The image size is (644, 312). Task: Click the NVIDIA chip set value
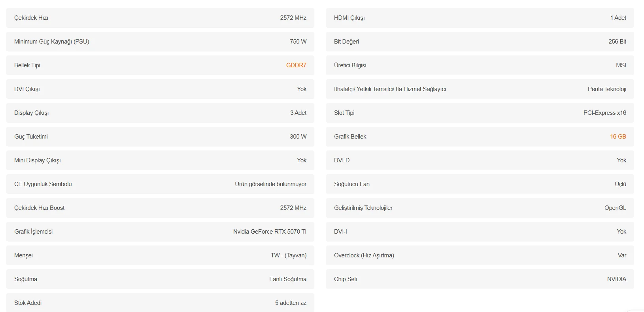click(616, 279)
